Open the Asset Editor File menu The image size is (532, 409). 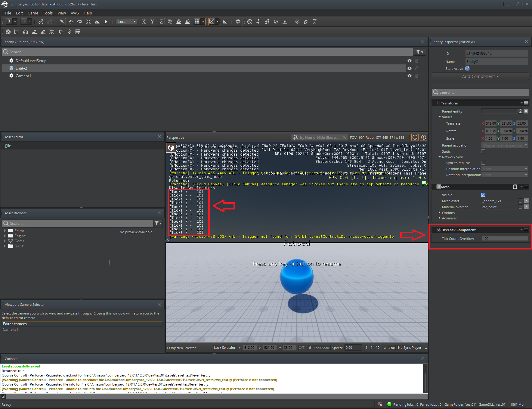click(8, 146)
